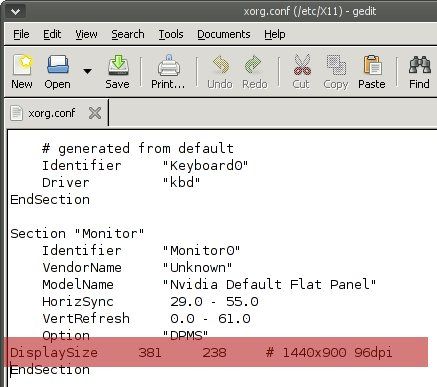This screenshot has height=387, width=437.
Task: Click the Option "DPMS" value
Action: pyautogui.click(x=185, y=335)
